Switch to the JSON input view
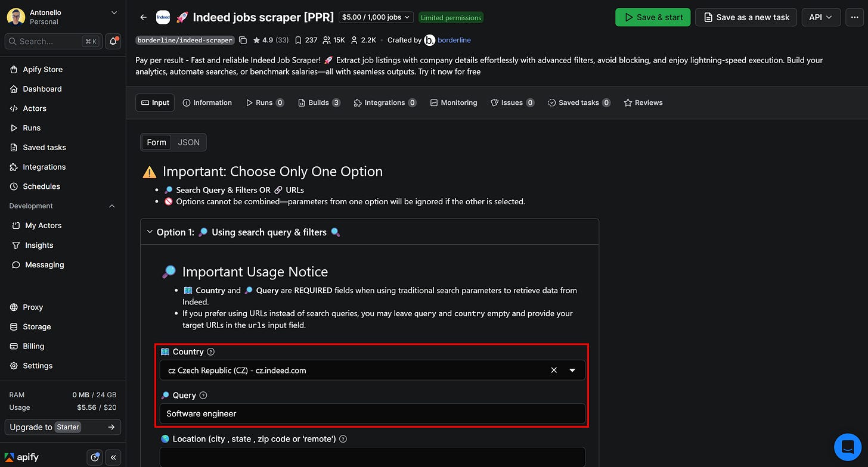The width and height of the screenshot is (868, 467). [x=189, y=142]
